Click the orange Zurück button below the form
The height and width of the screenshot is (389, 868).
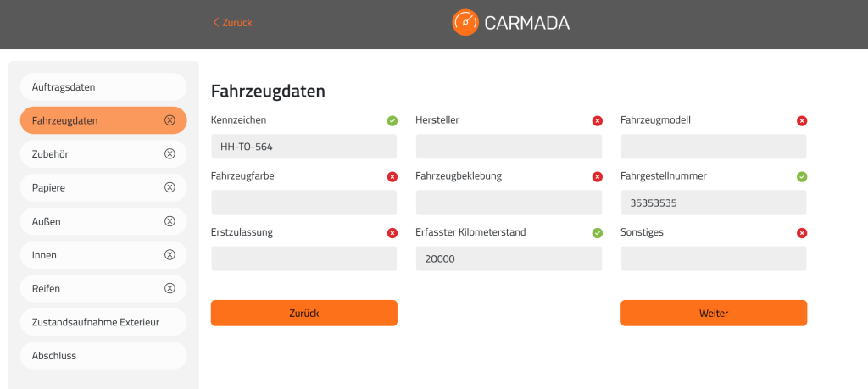[304, 314]
